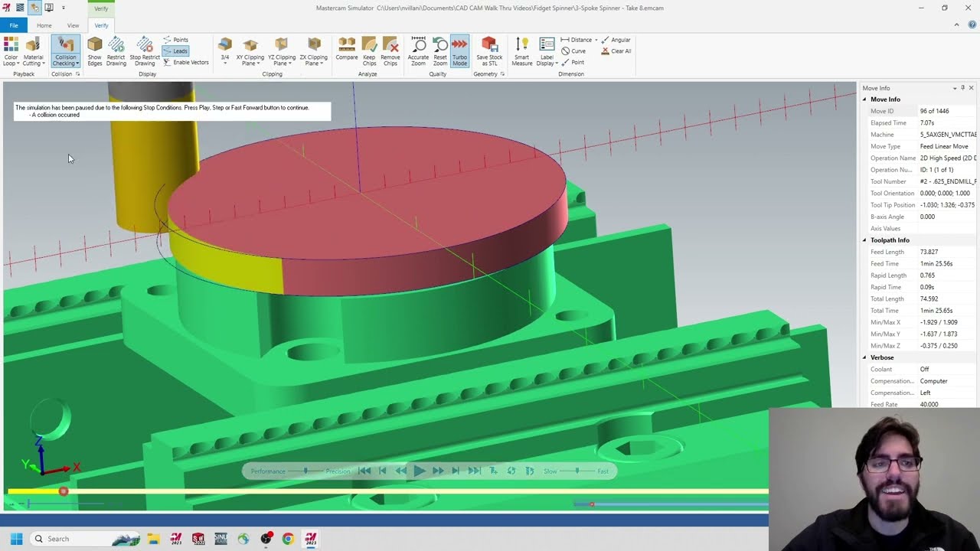Switch to the View tab
This screenshot has width=980, height=551.
pos(73,25)
